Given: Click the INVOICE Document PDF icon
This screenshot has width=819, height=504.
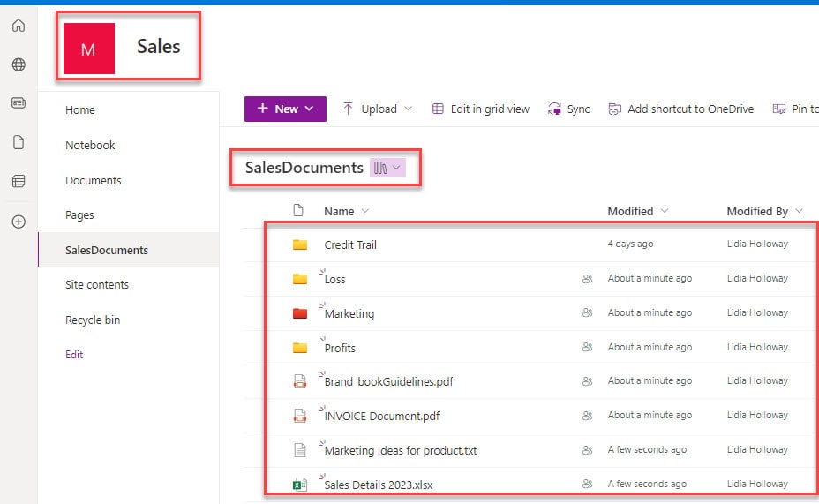Looking at the screenshot, I should [300, 417].
